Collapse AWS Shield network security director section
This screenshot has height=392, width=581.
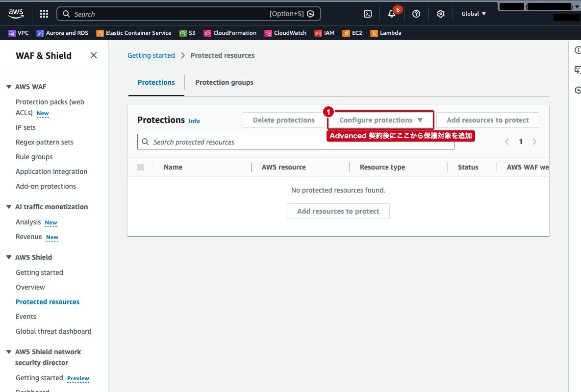tap(9, 352)
